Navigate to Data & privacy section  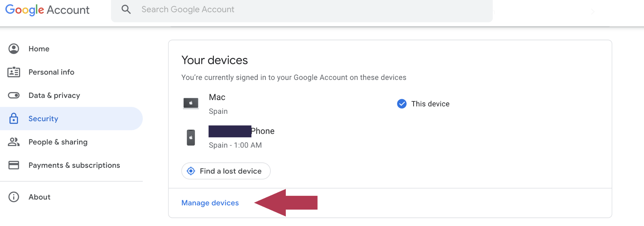click(x=54, y=95)
